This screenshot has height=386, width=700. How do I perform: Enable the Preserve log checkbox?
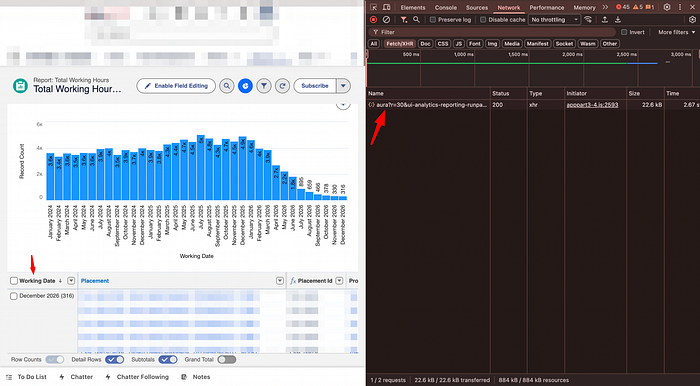click(433, 20)
